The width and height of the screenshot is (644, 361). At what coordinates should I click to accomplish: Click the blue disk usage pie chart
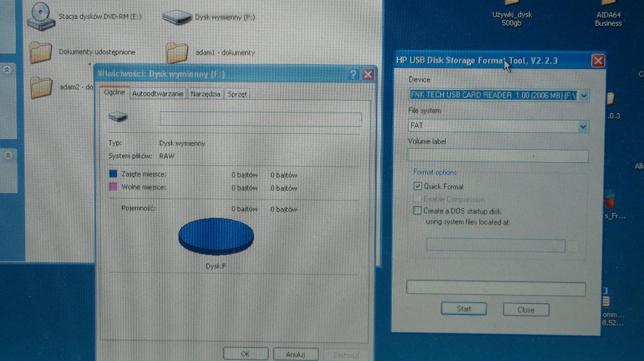pyautogui.click(x=216, y=236)
